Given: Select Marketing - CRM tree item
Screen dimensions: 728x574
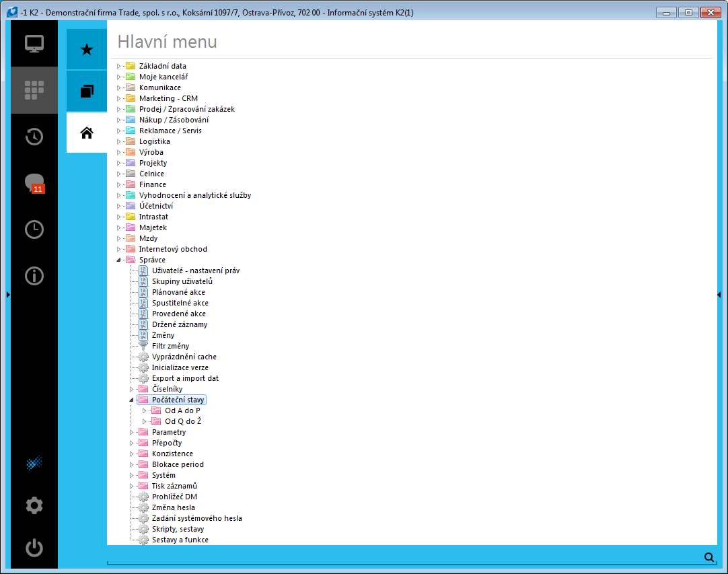Looking at the screenshot, I should (x=168, y=98).
